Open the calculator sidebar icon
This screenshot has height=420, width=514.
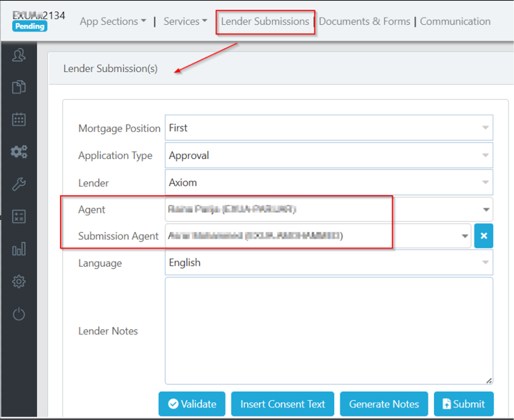(18, 217)
